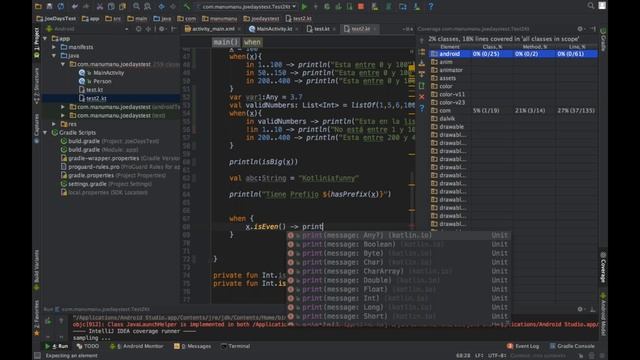Click the Undo arrow icon

(x=75, y=6)
